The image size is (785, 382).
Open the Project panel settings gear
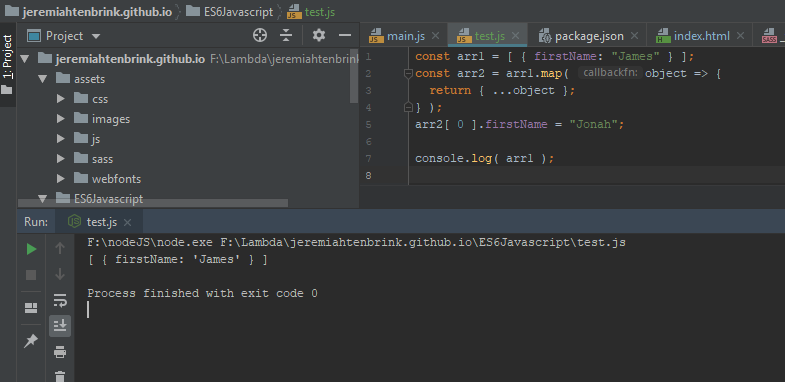pos(318,35)
